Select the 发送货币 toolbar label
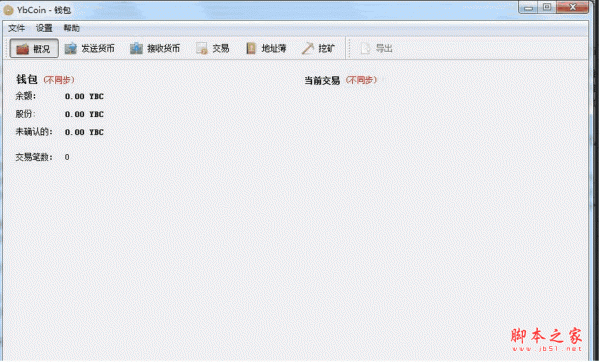 98,49
